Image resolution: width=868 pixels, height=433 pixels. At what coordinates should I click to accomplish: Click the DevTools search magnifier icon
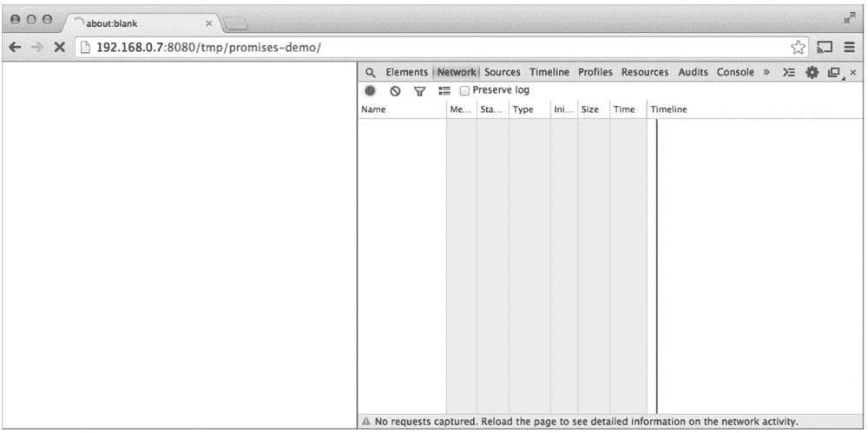(x=370, y=73)
